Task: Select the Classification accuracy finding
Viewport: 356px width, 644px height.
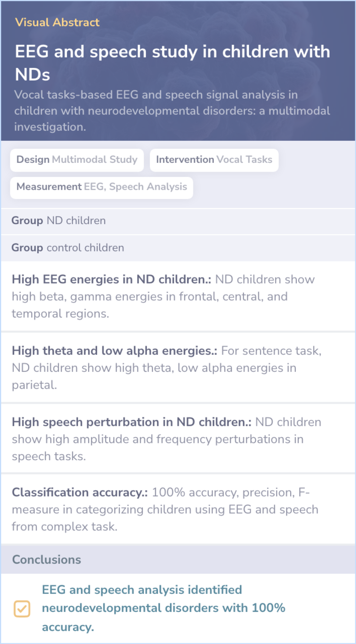Action: pos(178,509)
